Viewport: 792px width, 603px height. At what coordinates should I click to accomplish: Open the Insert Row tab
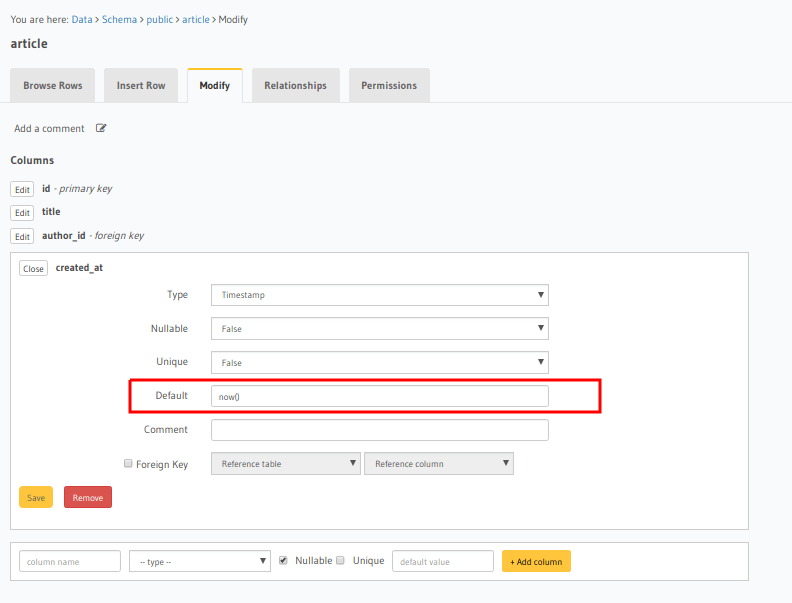coord(141,86)
